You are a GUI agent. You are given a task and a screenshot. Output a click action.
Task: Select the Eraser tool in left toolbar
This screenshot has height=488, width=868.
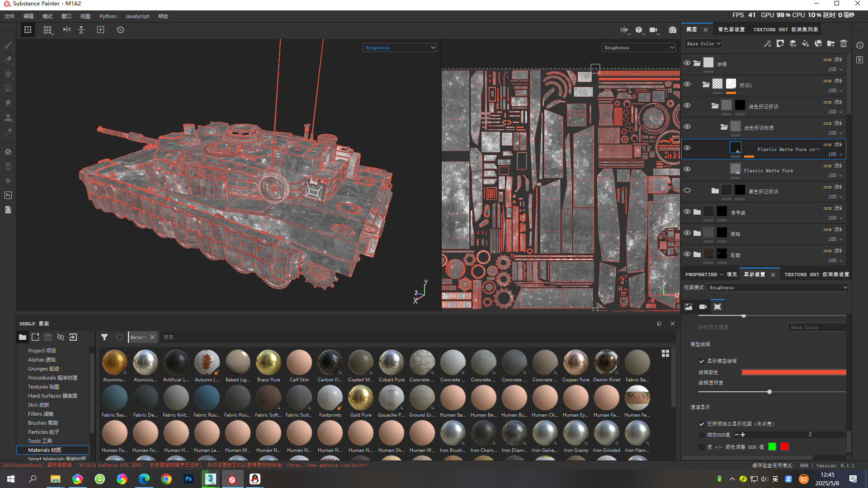click(8, 60)
